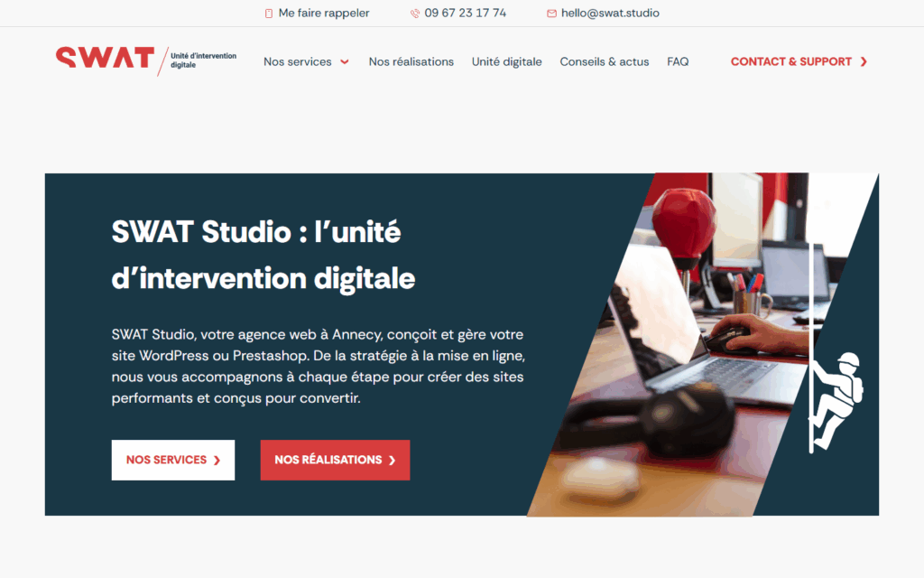This screenshot has width=924, height=578.
Task: Click the climber figure icon on the hero banner
Action: pos(836,401)
